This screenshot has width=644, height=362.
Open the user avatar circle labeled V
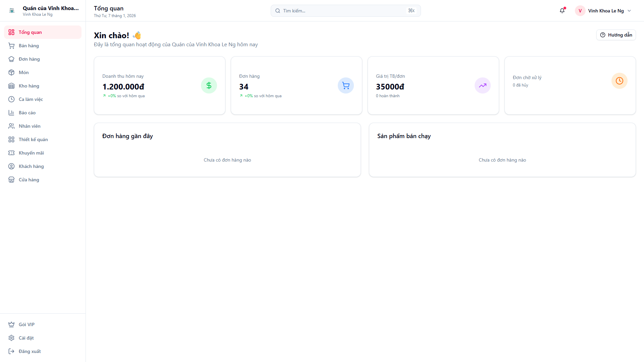click(580, 11)
